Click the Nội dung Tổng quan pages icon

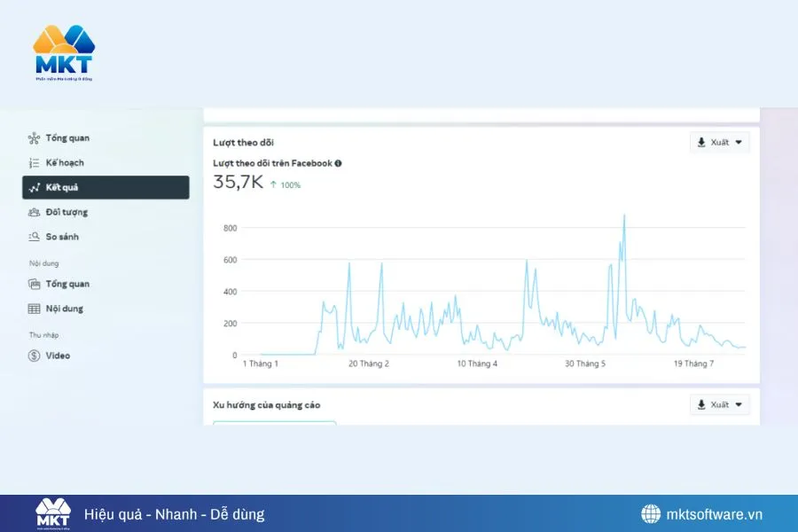point(33,284)
